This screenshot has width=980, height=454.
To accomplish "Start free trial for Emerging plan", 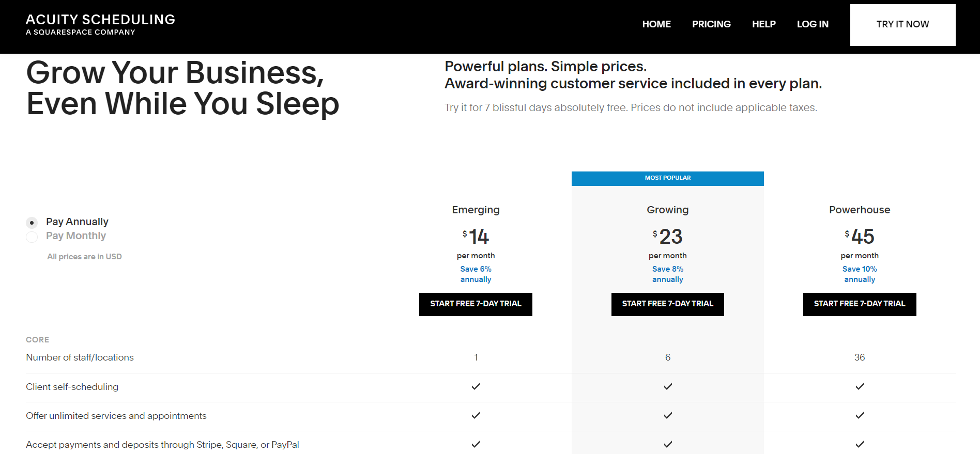I will tap(476, 304).
